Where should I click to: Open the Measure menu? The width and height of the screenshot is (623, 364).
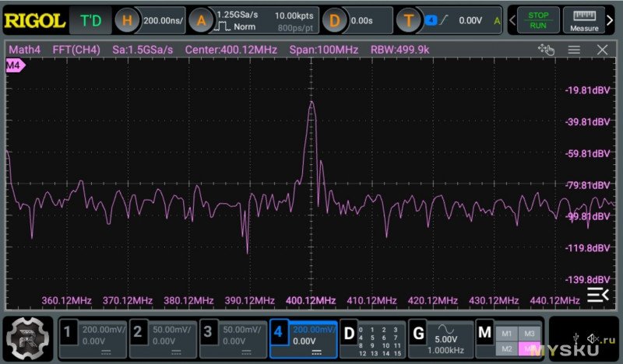click(583, 20)
